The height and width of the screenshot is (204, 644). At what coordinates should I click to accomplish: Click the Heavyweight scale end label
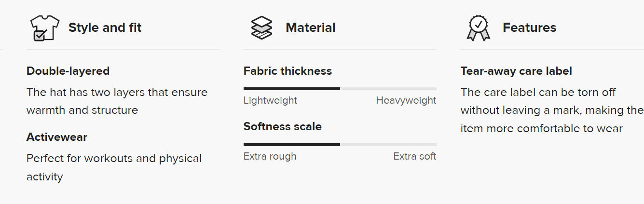coord(406,100)
